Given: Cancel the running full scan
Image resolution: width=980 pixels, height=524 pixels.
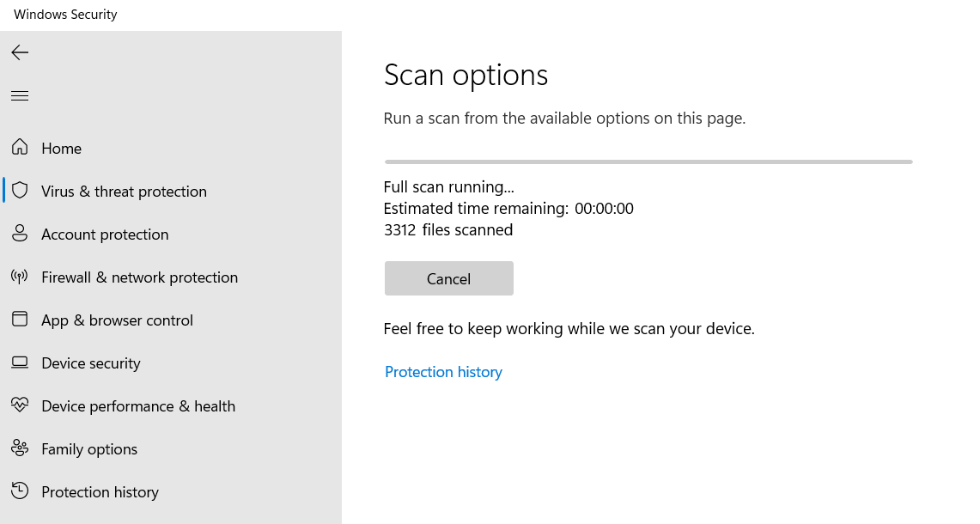Looking at the screenshot, I should coord(448,278).
